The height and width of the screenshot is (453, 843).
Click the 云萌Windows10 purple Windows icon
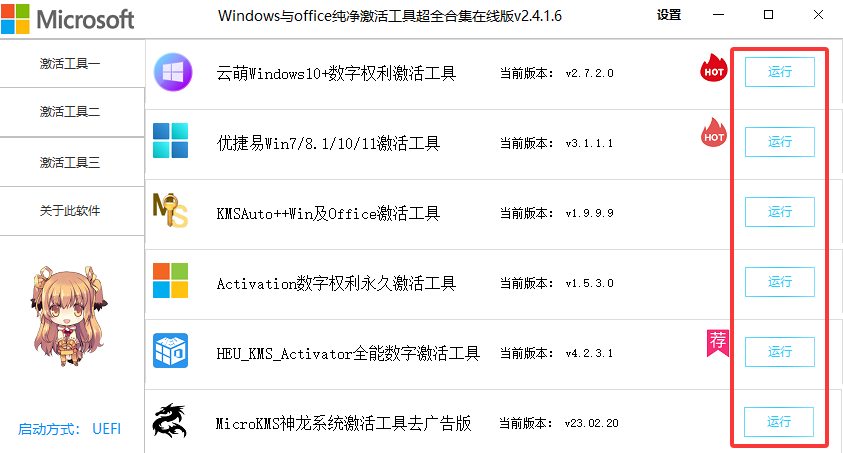[x=173, y=72]
